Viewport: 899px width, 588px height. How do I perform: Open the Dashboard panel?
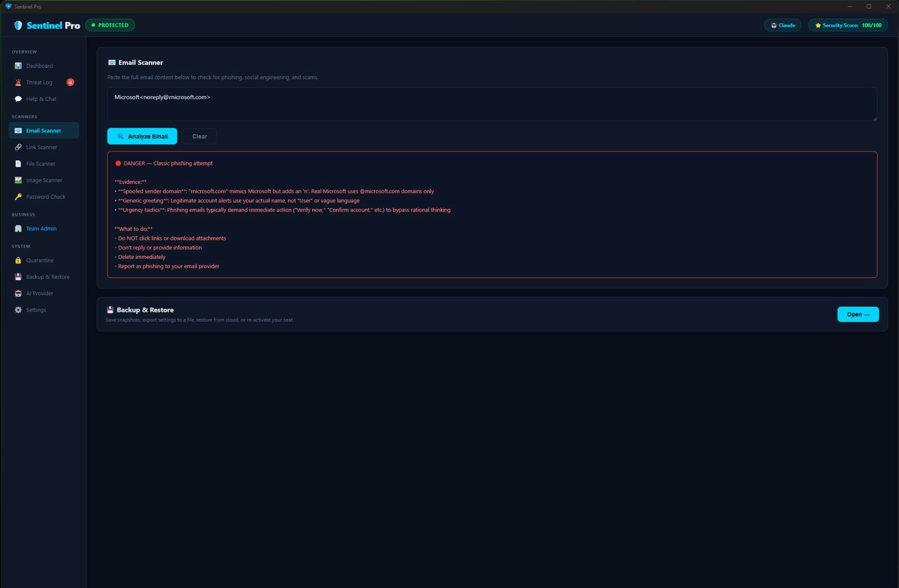pos(39,66)
